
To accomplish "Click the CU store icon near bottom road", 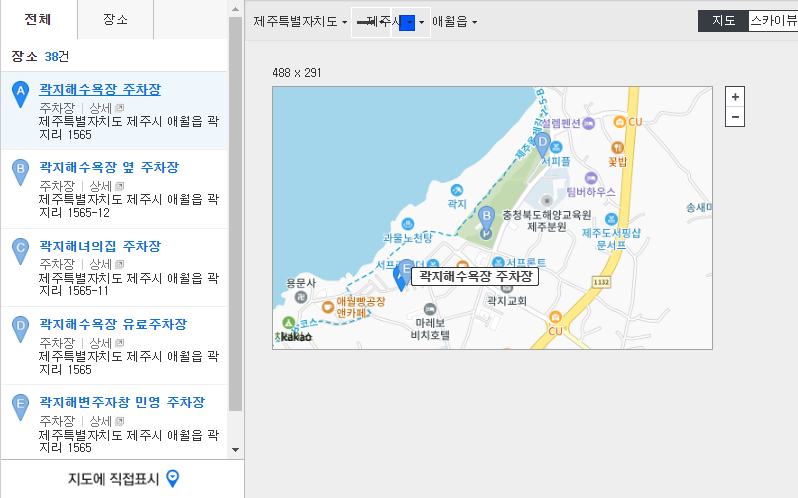I will [x=555, y=317].
